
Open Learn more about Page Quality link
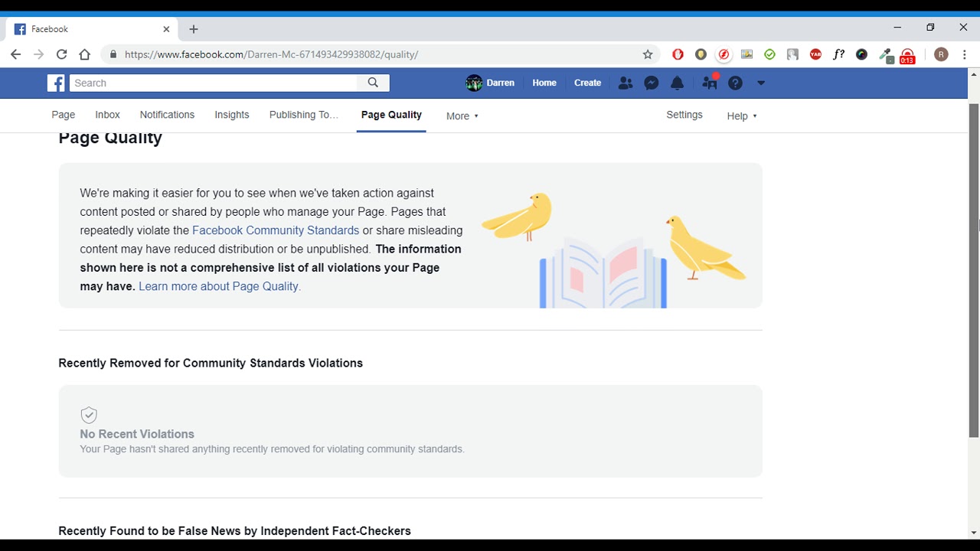(x=220, y=286)
